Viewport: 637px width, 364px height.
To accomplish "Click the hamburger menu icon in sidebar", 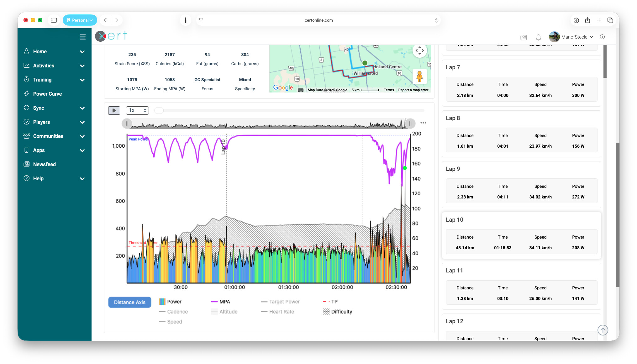I will tap(83, 37).
